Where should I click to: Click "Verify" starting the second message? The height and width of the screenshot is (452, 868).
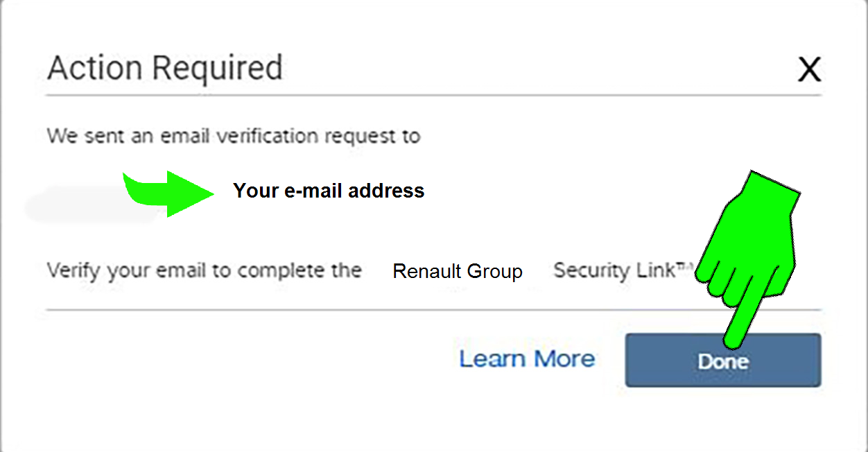[x=71, y=270]
